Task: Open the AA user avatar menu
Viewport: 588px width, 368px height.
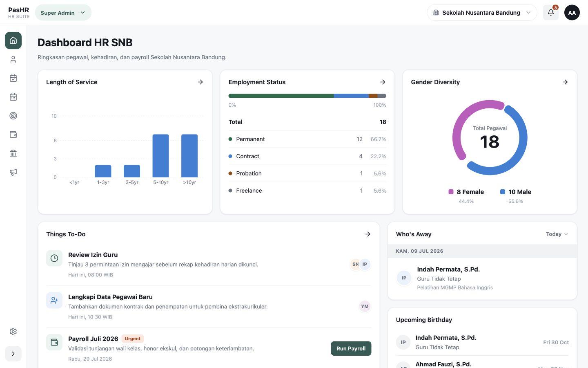Action: coord(572,13)
